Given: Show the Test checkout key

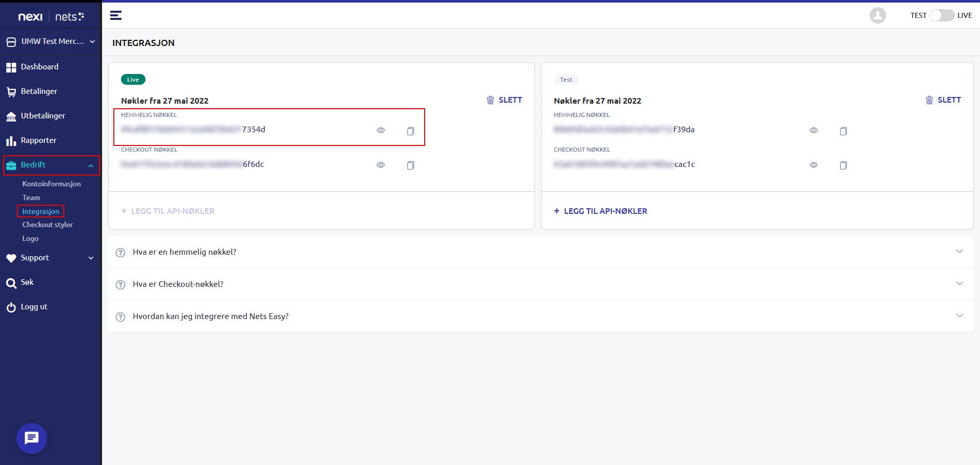Looking at the screenshot, I should click(x=814, y=165).
